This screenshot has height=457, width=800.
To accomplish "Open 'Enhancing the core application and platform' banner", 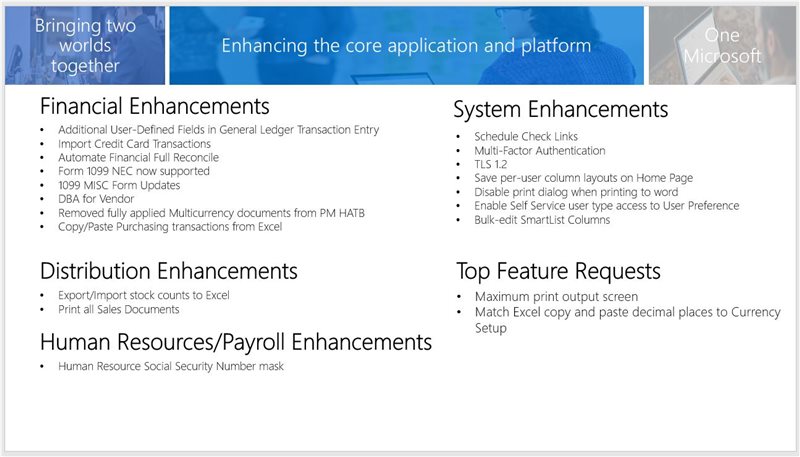I will click(405, 46).
